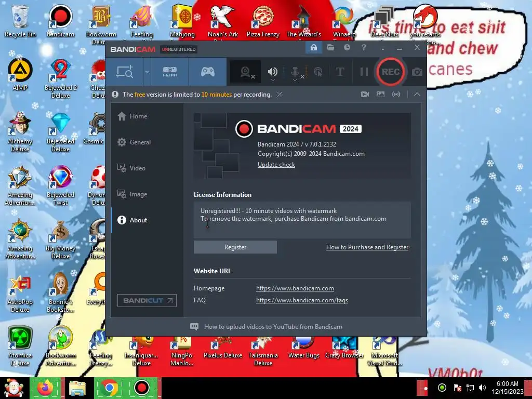
Task: Select Bookworm Adventures desktop icon
Action: (60, 346)
